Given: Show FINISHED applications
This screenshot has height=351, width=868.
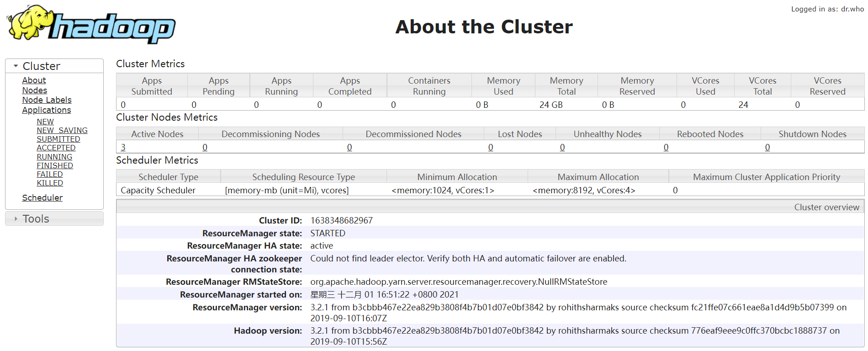Looking at the screenshot, I should 55,165.
